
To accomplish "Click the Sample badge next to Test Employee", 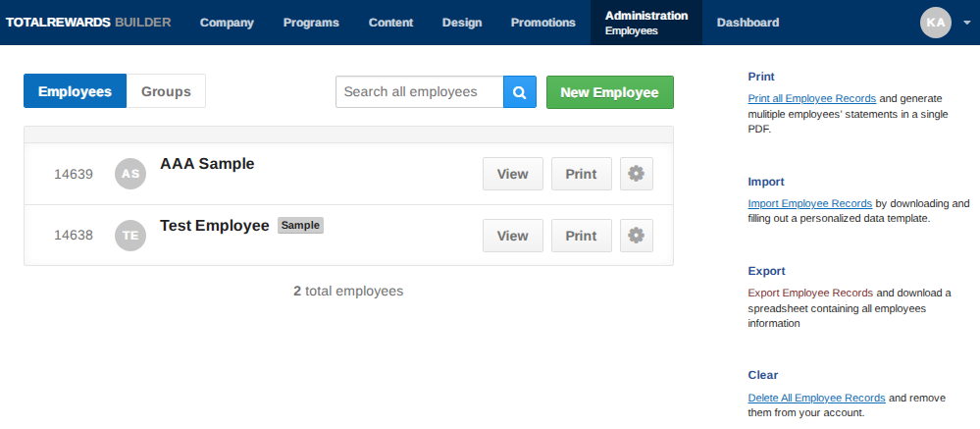I will tap(300, 226).
